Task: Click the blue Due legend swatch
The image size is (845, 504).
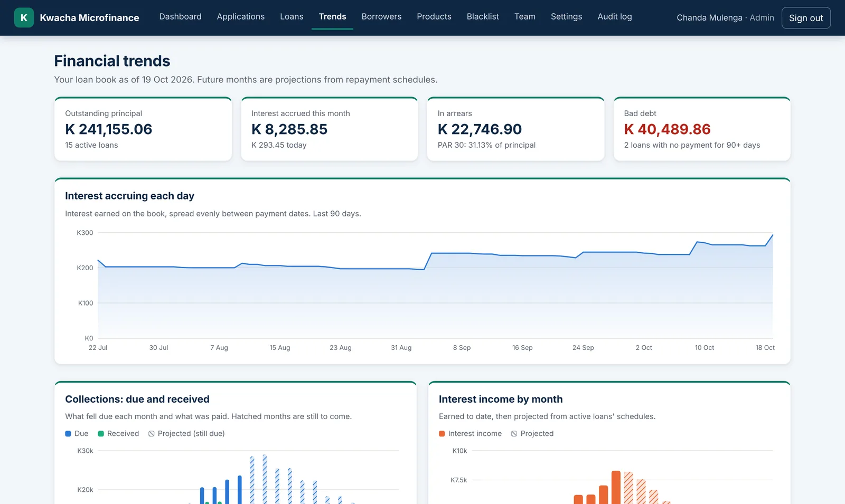Action: [x=68, y=434]
